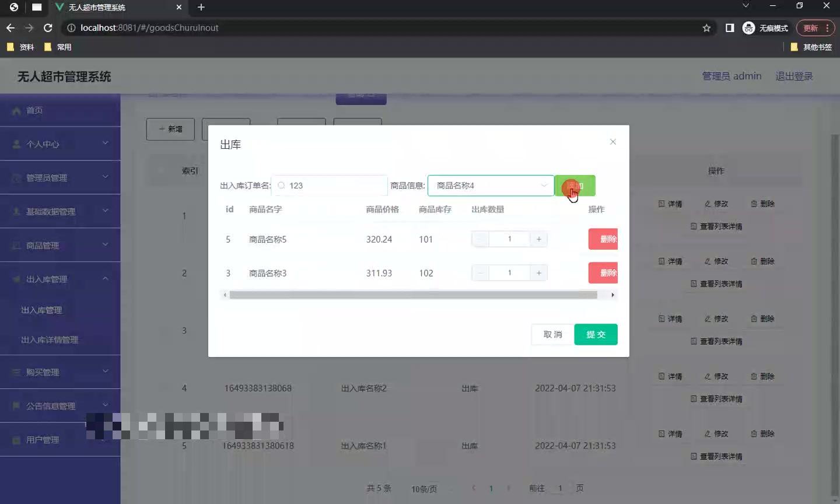Close the 出库 dialog with the X icon
The width and height of the screenshot is (840, 504).
[x=612, y=142]
